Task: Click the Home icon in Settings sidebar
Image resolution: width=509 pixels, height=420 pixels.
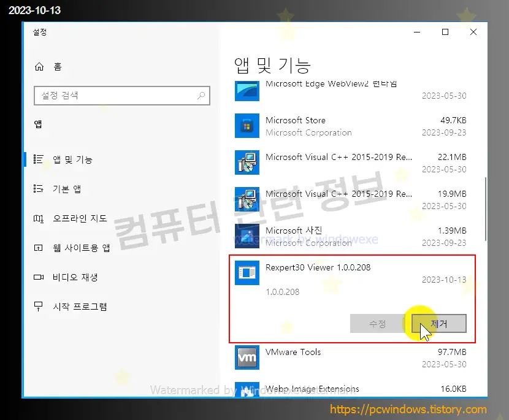Action: pyautogui.click(x=39, y=67)
